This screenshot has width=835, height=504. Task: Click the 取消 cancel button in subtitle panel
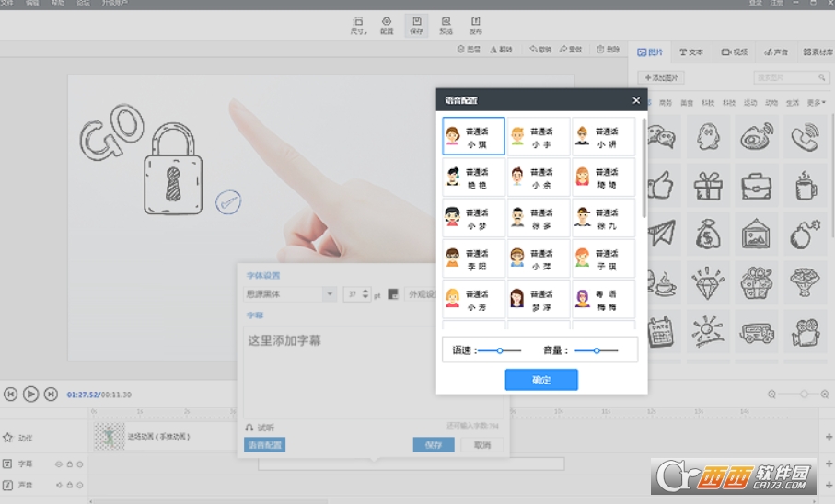[481, 445]
